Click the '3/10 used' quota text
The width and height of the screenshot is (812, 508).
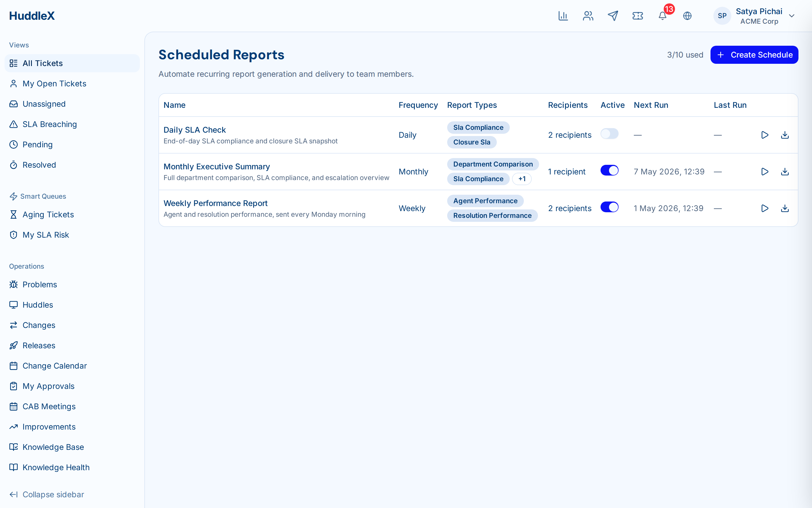click(x=685, y=55)
